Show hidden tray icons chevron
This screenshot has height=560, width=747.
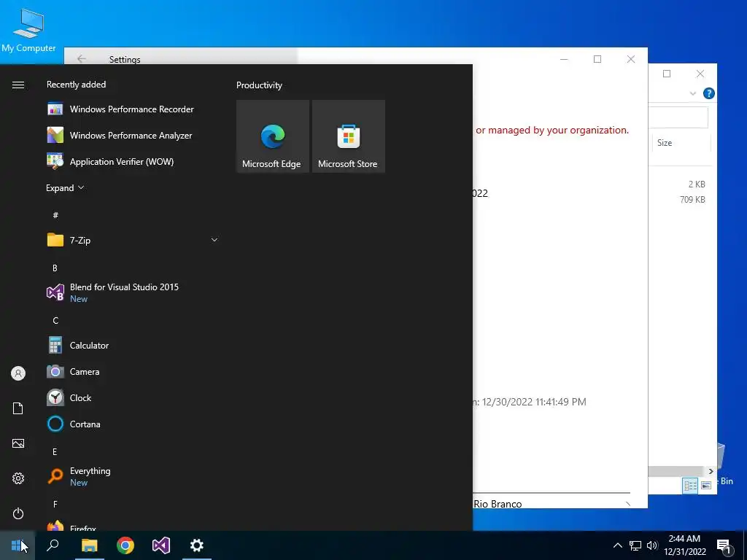click(617, 545)
